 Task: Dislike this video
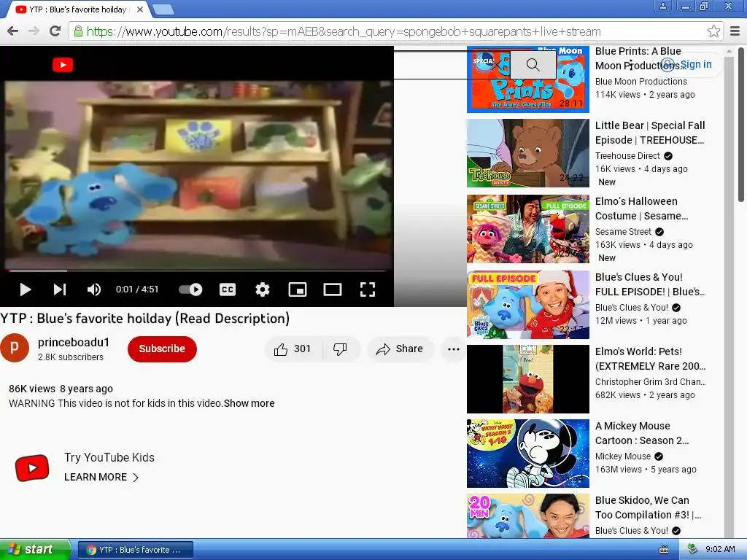(340, 349)
